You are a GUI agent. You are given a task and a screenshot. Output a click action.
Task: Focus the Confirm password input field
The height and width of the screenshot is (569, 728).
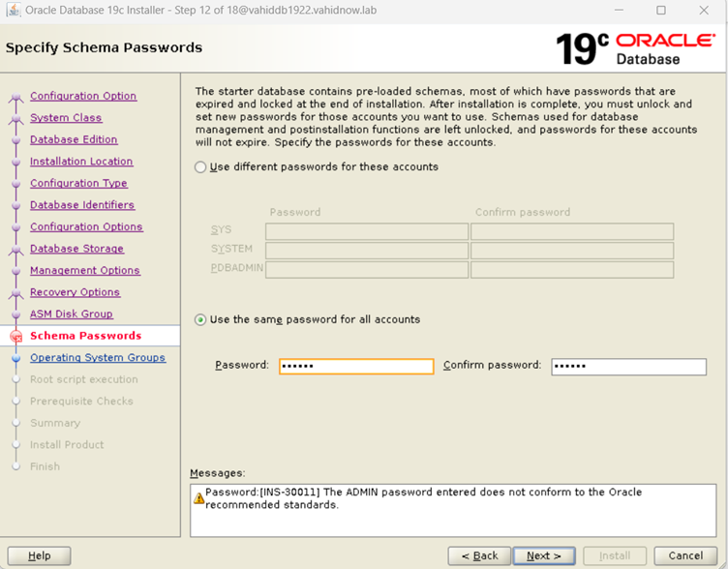(x=628, y=366)
